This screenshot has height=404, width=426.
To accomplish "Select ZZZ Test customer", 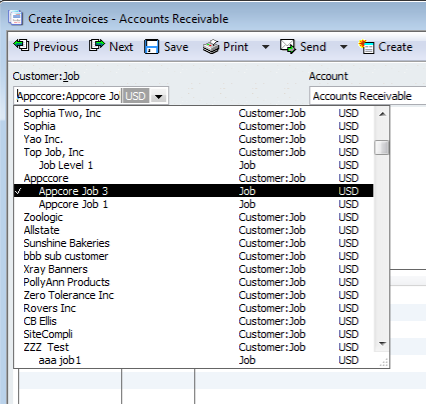I will tap(194, 347).
